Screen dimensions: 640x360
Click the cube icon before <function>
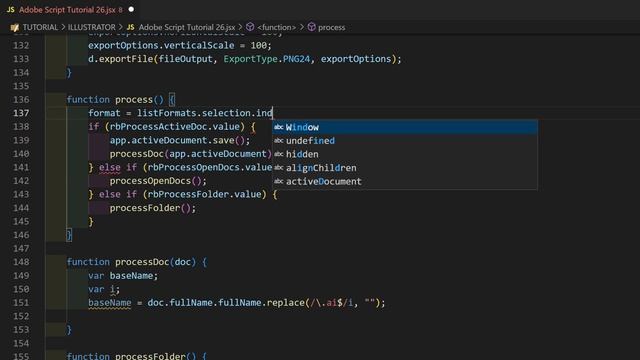click(250, 27)
